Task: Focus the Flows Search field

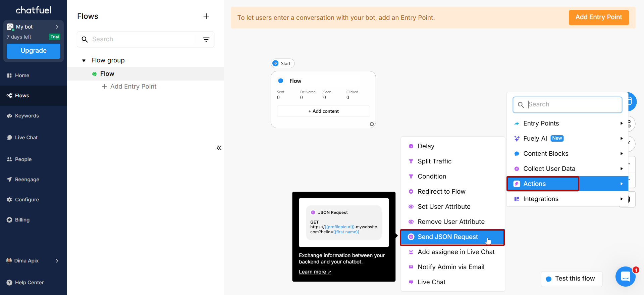Action: (146, 40)
